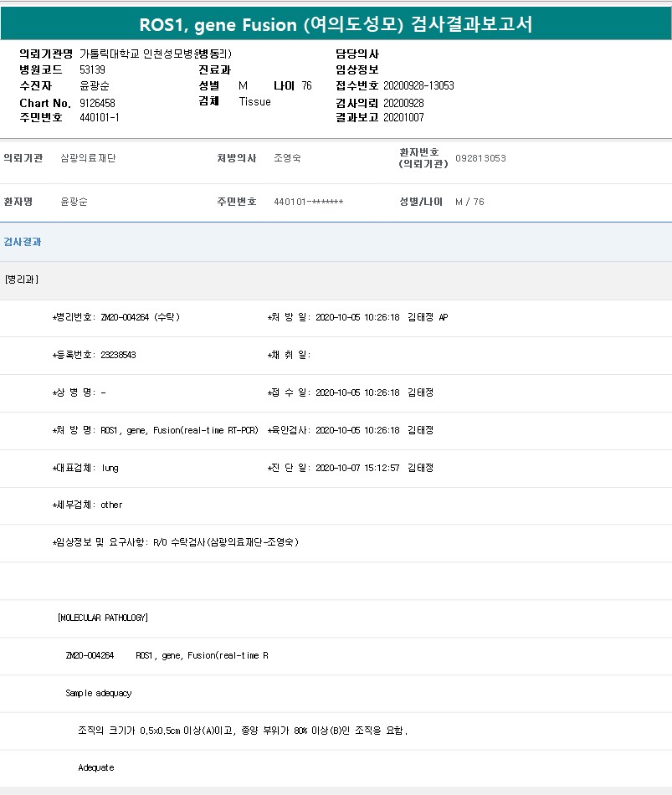The width and height of the screenshot is (672, 795).
Task: Click registration number 23238543
Action: pyautogui.click(x=118, y=355)
